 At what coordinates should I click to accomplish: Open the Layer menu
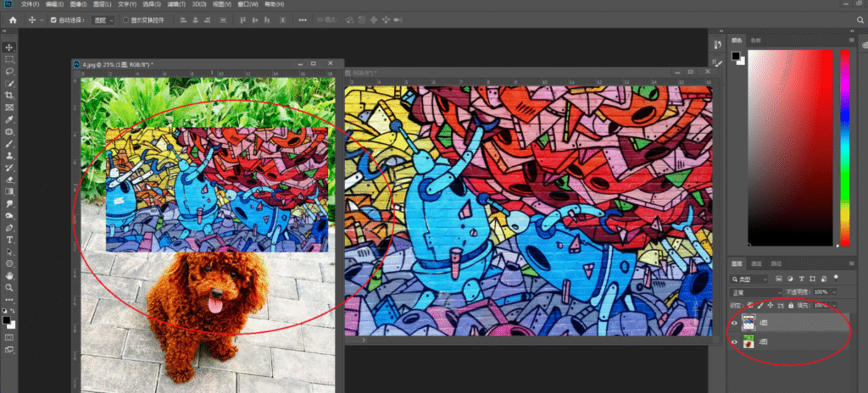[x=103, y=4]
